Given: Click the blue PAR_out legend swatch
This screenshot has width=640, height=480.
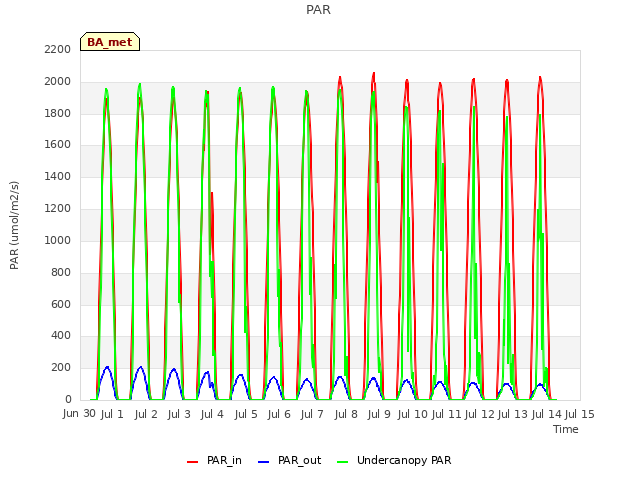Looking at the screenshot, I should [264, 462].
